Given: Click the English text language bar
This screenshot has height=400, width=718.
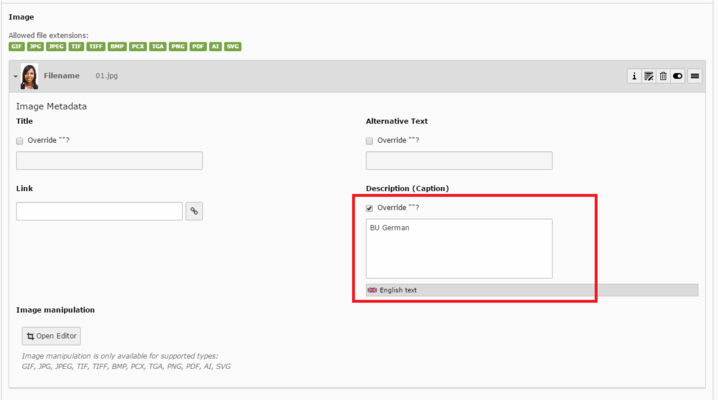Looking at the screenshot, I should click(530, 290).
